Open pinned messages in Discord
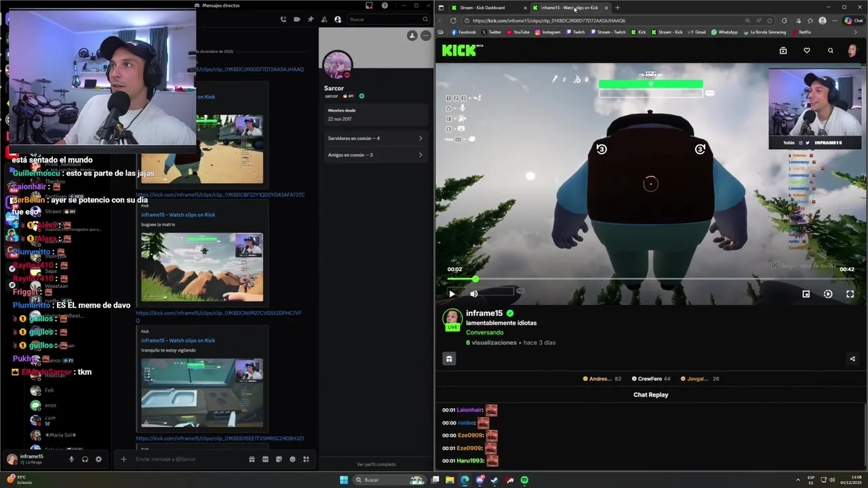 coord(311,19)
